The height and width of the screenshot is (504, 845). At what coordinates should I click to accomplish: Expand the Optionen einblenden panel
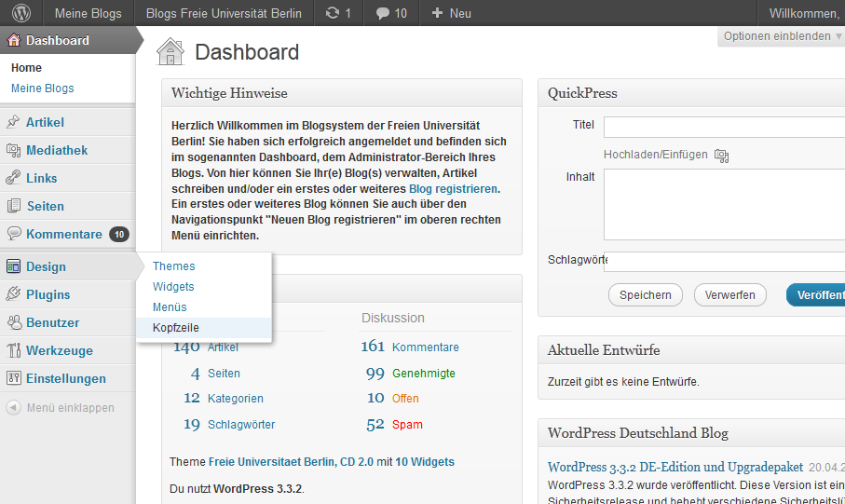[782, 36]
